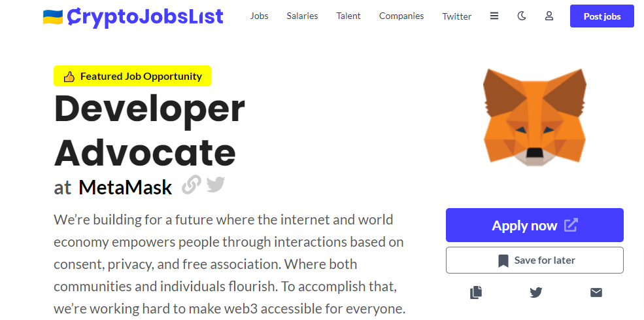Open MetaMask Twitter profile bird icon
The image size is (644, 320).
pyautogui.click(x=216, y=185)
